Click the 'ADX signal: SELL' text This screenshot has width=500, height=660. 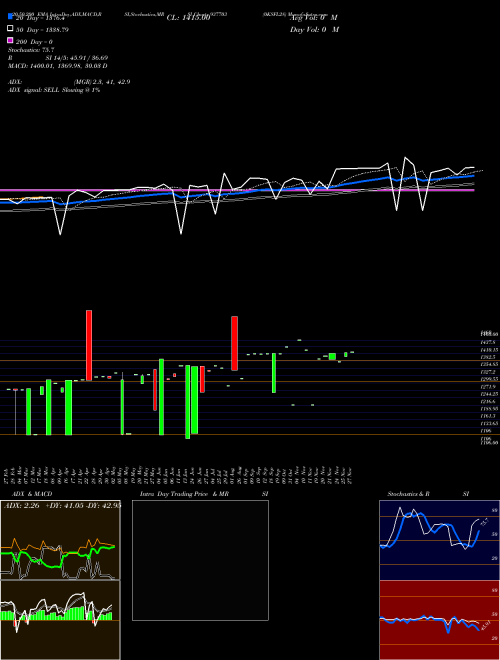54,90
